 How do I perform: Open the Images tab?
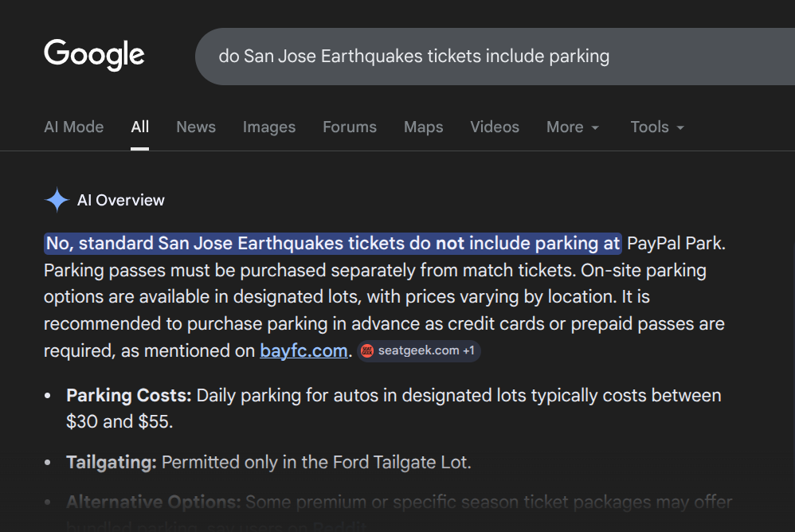269,127
